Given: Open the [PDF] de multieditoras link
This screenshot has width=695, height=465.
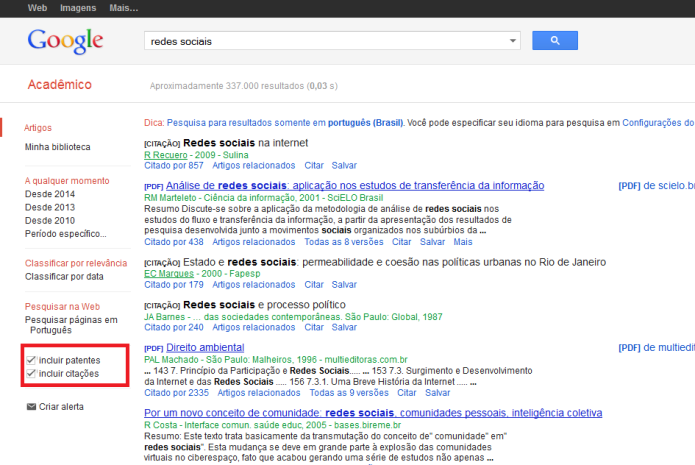Looking at the screenshot, I should 656,348.
